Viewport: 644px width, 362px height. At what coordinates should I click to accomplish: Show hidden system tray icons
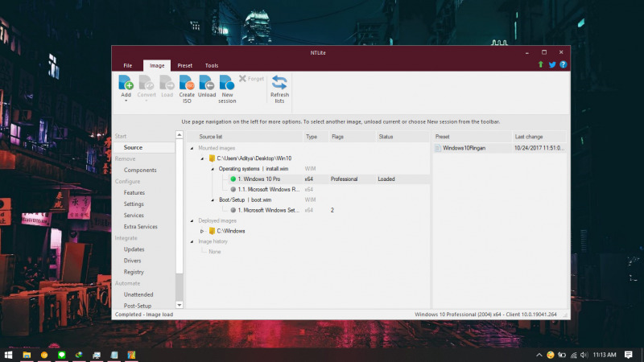[x=539, y=355]
